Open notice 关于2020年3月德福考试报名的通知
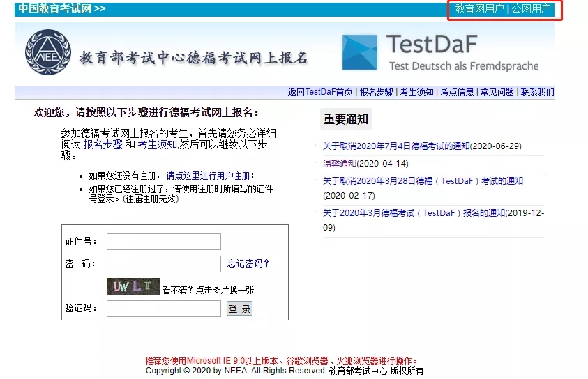The height and width of the screenshot is (379, 588). click(414, 213)
